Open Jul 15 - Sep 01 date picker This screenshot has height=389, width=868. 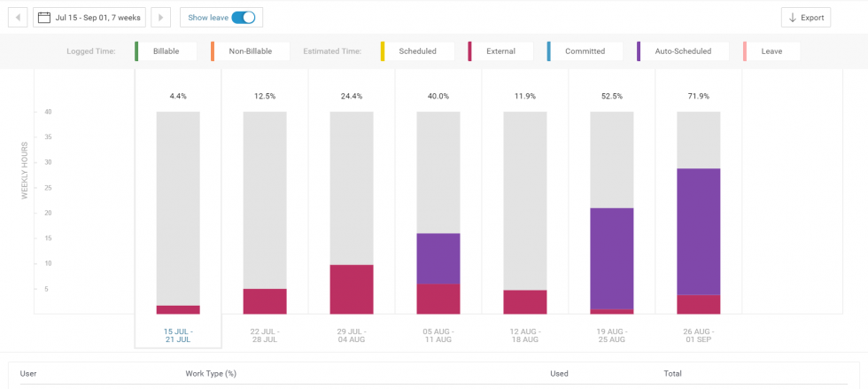click(89, 17)
